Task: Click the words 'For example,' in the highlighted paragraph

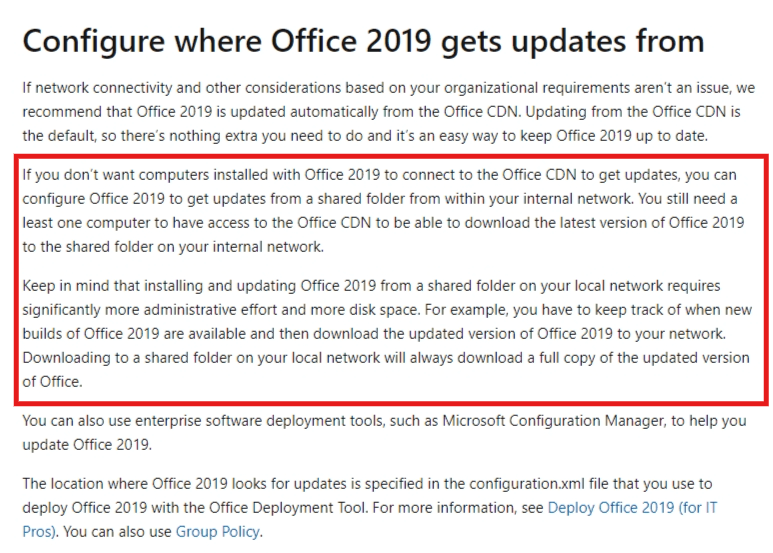Action: coord(466,310)
